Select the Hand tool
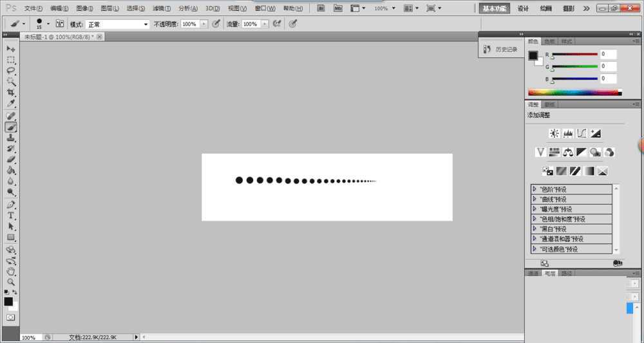Screen dimensions: 644x343 click(x=11, y=272)
